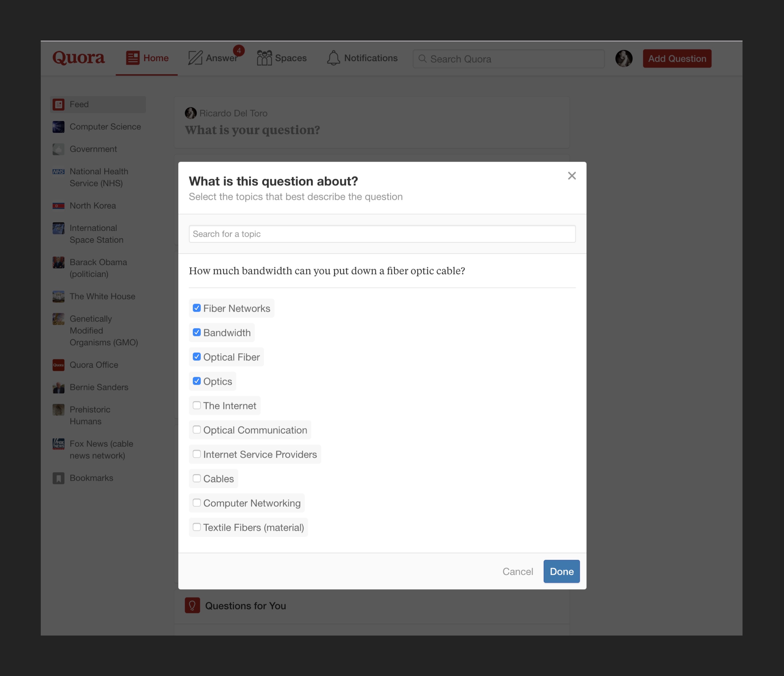The height and width of the screenshot is (676, 784).
Task: Click the Questions for You lightbulb icon
Action: point(192,605)
